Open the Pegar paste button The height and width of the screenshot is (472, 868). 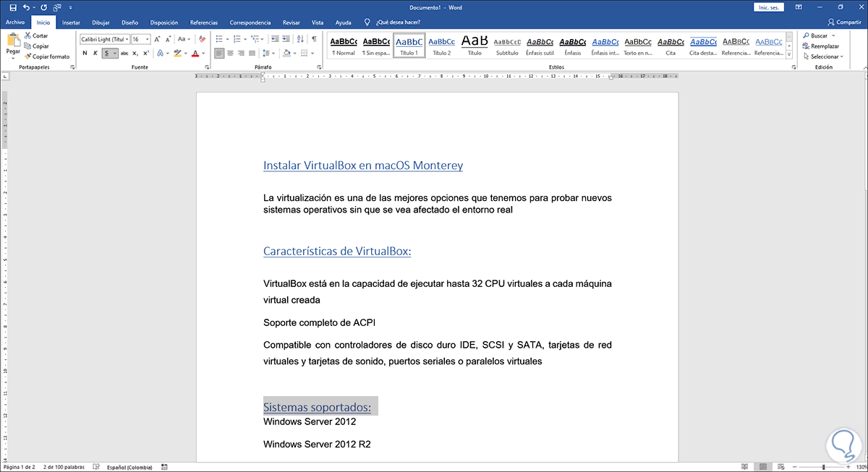(13, 45)
